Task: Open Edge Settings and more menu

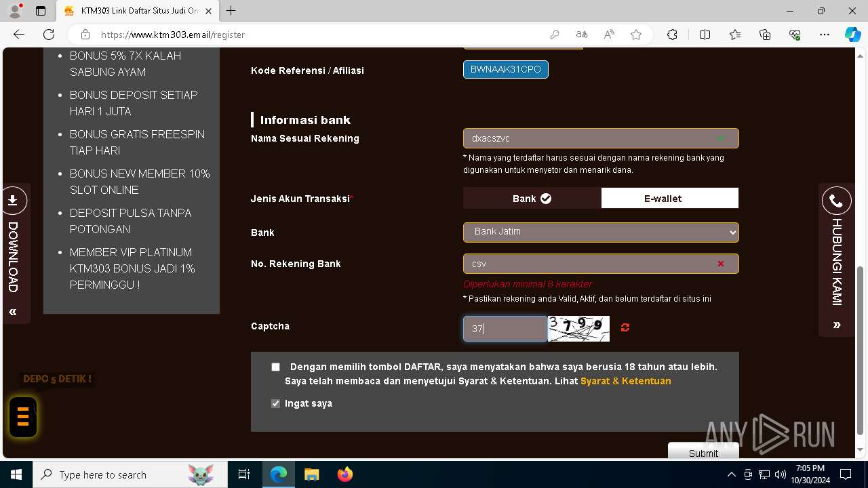Action: click(x=825, y=35)
